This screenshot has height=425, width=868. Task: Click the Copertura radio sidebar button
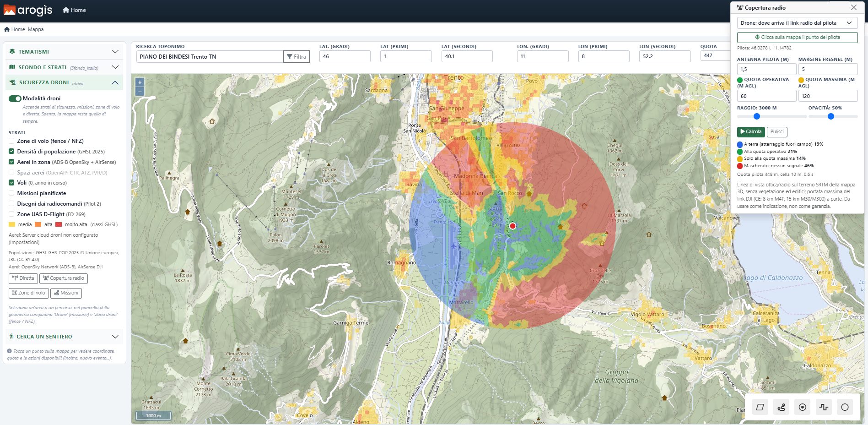click(64, 278)
